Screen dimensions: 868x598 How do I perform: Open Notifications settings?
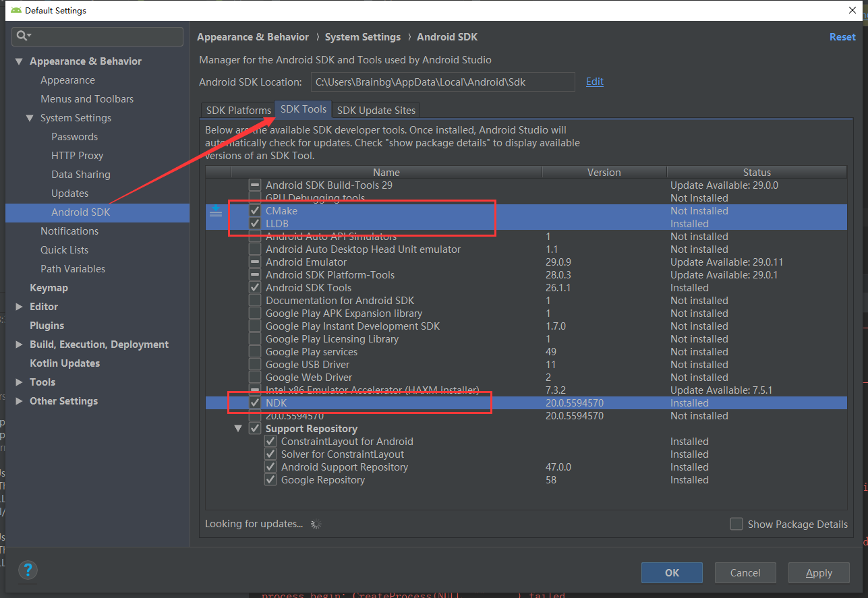tap(69, 231)
